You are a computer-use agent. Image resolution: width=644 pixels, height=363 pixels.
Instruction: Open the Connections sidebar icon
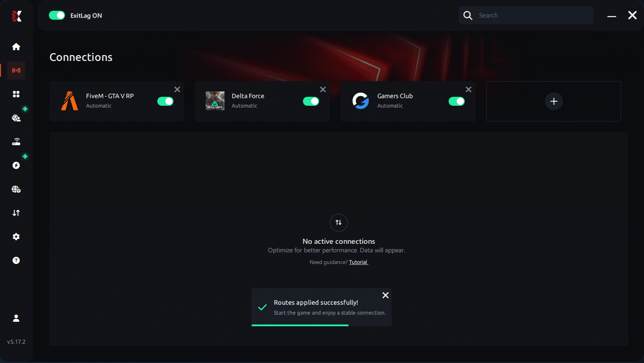[x=16, y=70]
